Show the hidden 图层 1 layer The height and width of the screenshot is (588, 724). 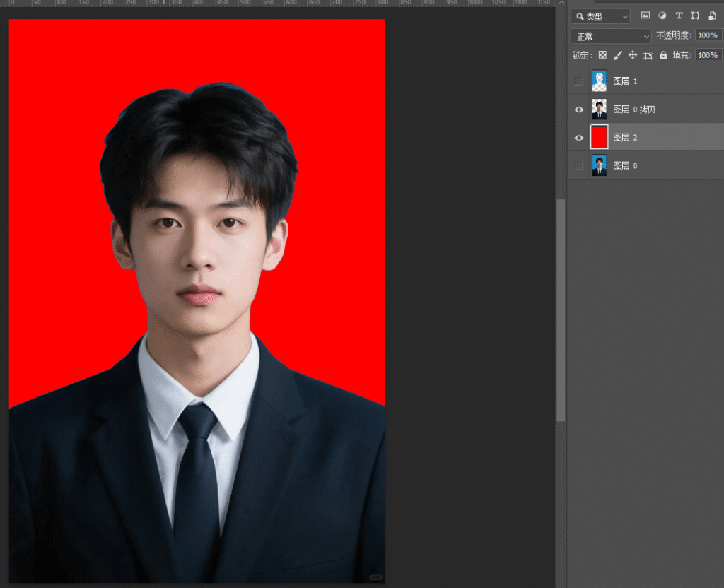click(x=579, y=81)
